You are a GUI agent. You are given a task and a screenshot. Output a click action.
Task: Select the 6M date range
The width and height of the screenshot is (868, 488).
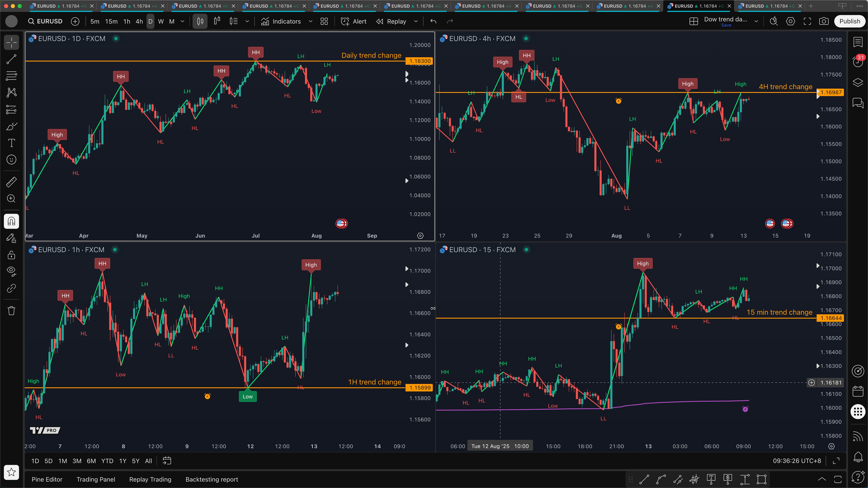(91, 461)
